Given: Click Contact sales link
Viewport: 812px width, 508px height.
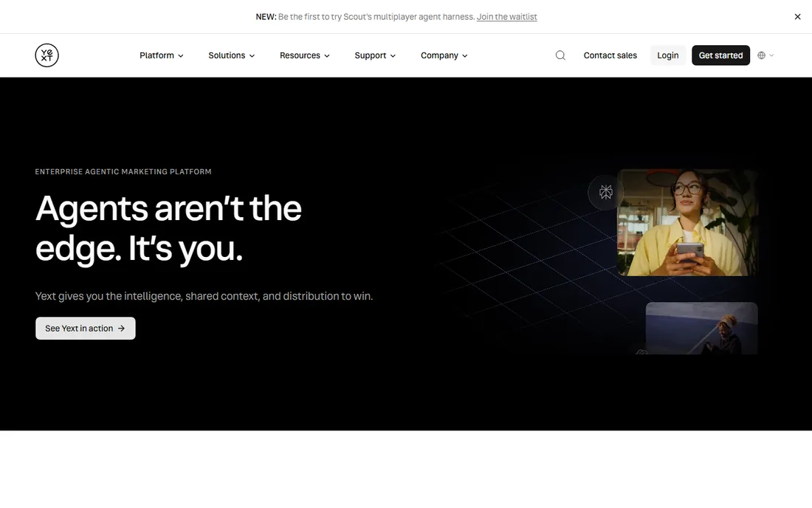Looking at the screenshot, I should pyautogui.click(x=610, y=55).
